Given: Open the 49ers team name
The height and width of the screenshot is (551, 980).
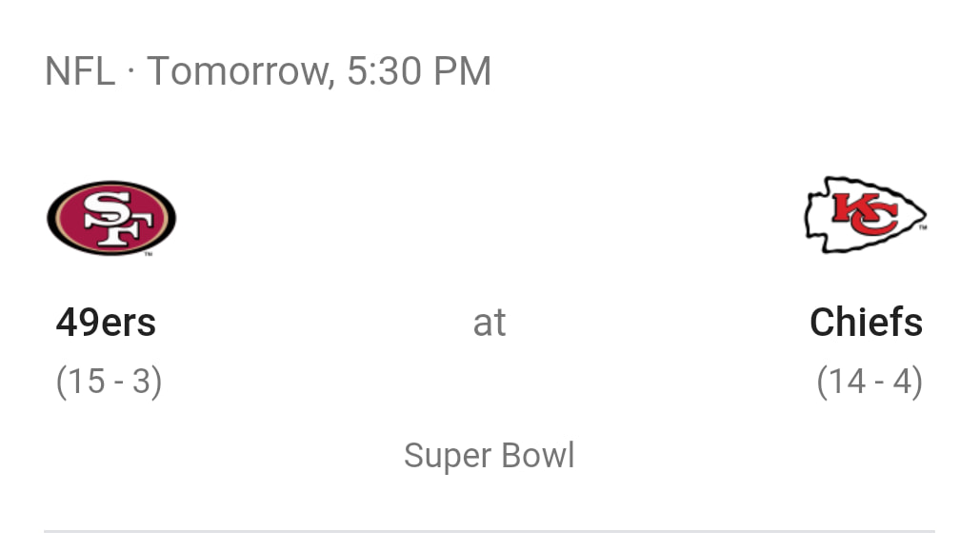Looking at the screenshot, I should (106, 323).
